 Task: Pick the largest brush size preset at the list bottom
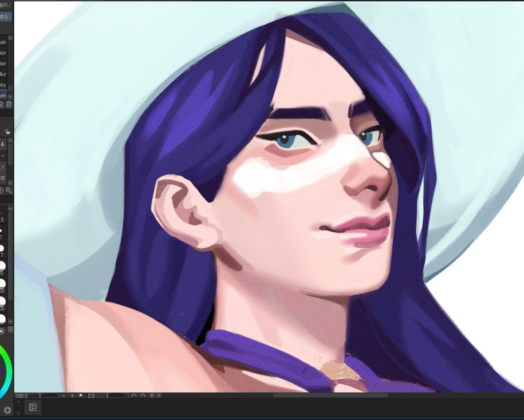(2, 319)
